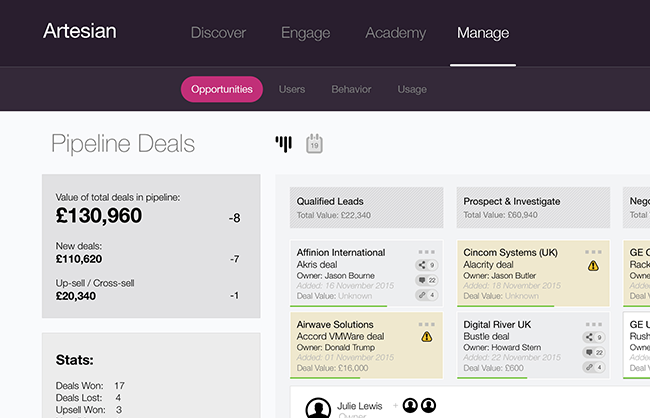This screenshot has height=418, width=650.
Task: Open comments on Digital River UK card
Action: 595,352
